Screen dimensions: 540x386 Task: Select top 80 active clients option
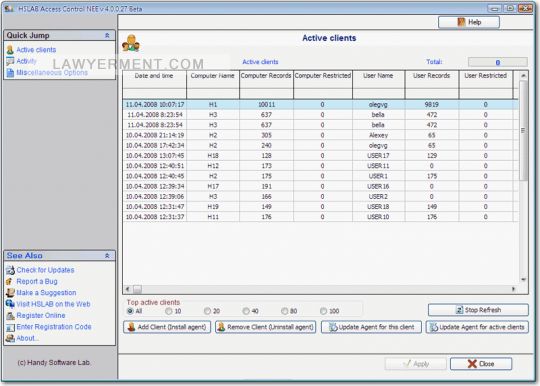[x=284, y=311]
